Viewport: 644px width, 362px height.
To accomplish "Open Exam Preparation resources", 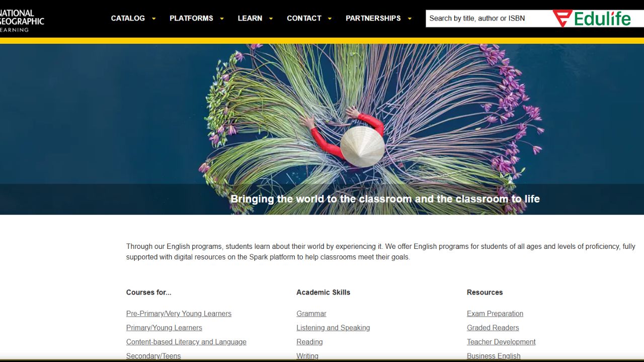I will point(495,313).
